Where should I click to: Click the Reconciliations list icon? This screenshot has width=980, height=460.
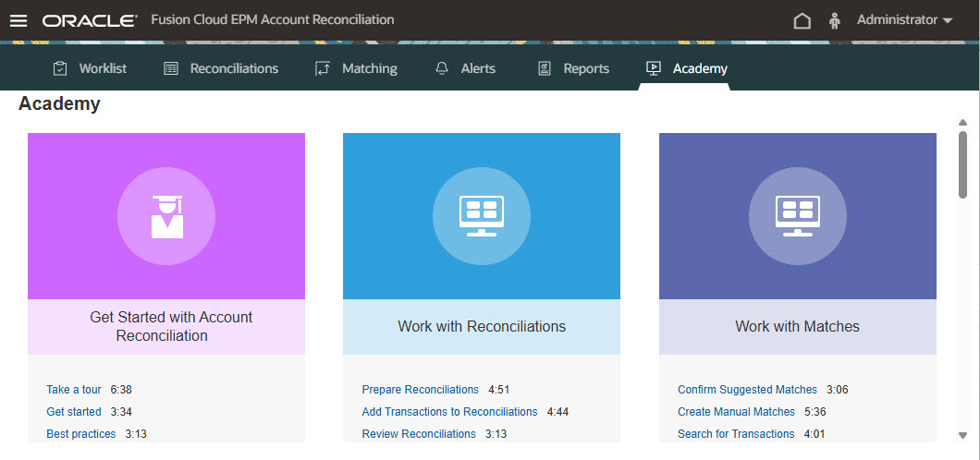click(x=171, y=68)
